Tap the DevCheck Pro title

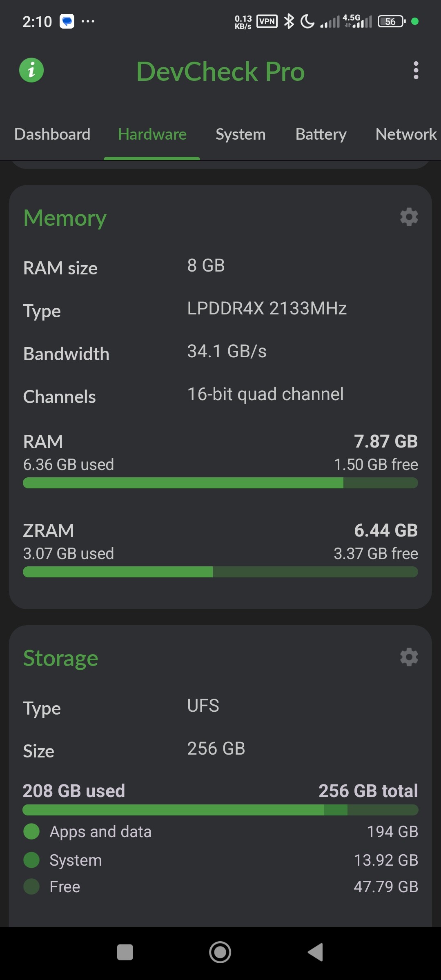coord(220,71)
